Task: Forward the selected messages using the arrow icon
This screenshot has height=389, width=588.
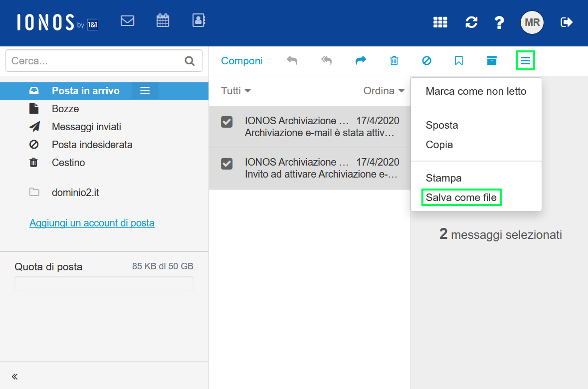Action: pyautogui.click(x=361, y=61)
